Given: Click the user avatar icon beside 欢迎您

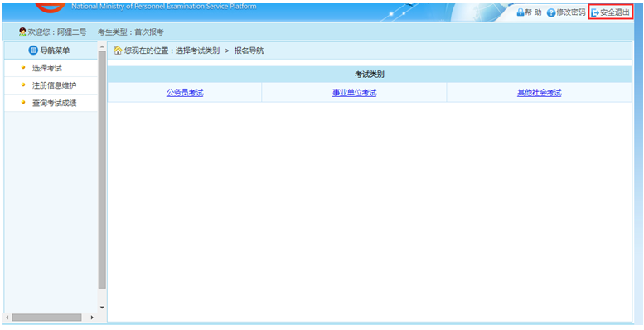Looking at the screenshot, I should click(x=22, y=32).
